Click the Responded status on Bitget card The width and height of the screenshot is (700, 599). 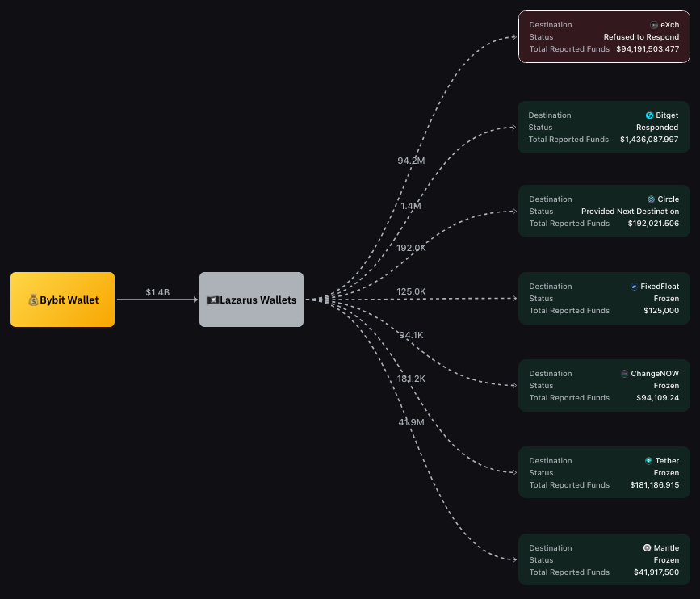point(656,128)
